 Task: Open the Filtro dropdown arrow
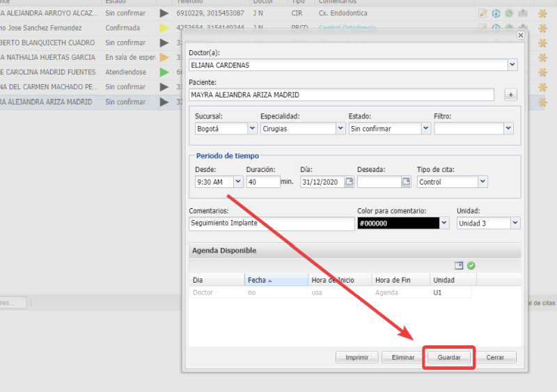[x=508, y=128]
